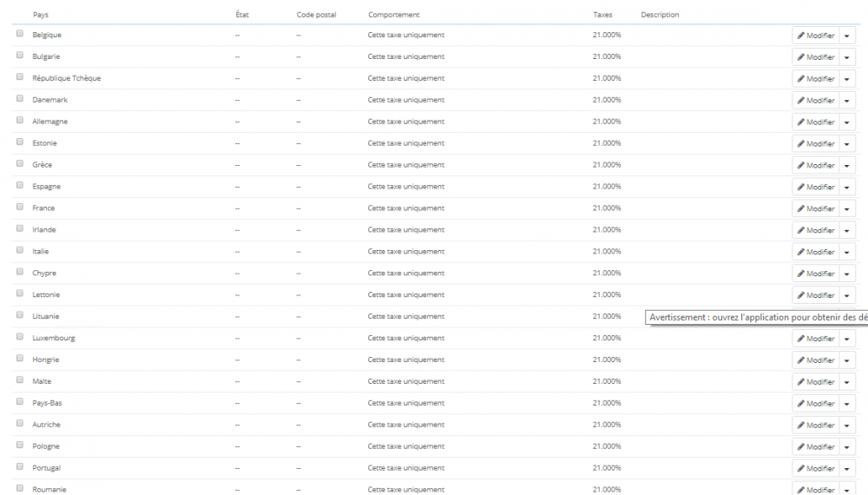Open the caret menu for Portugal row
868x495 pixels.
[x=847, y=469]
